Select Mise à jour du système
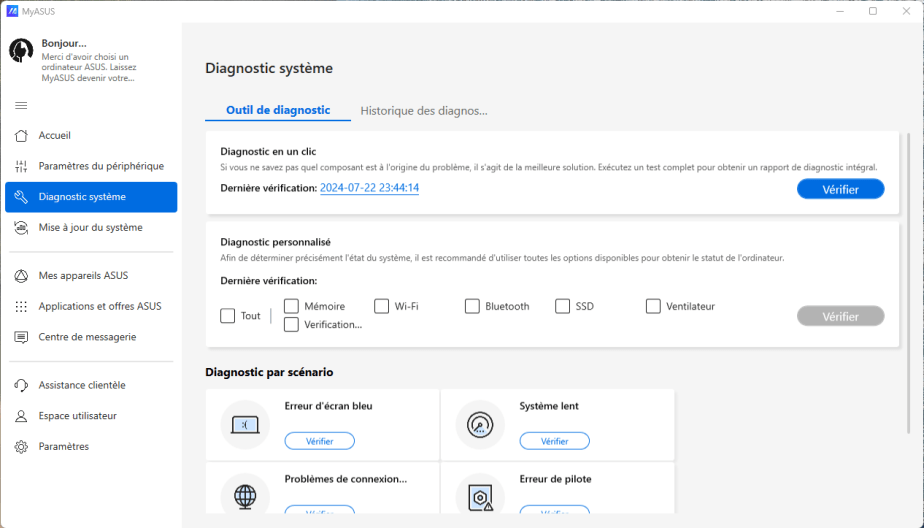Image resolution: width=924 pixels, height=528 pixels. point(91,227)
